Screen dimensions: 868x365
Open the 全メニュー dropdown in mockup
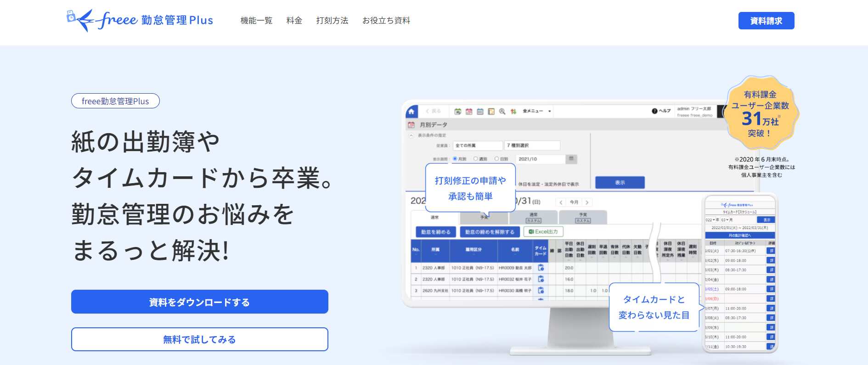pos(537,111)
